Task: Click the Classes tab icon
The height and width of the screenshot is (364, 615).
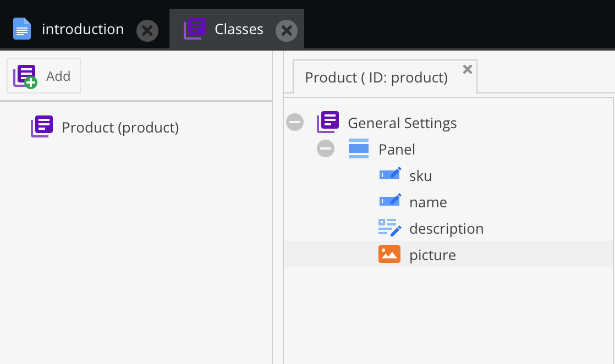Action: [195, 29]
